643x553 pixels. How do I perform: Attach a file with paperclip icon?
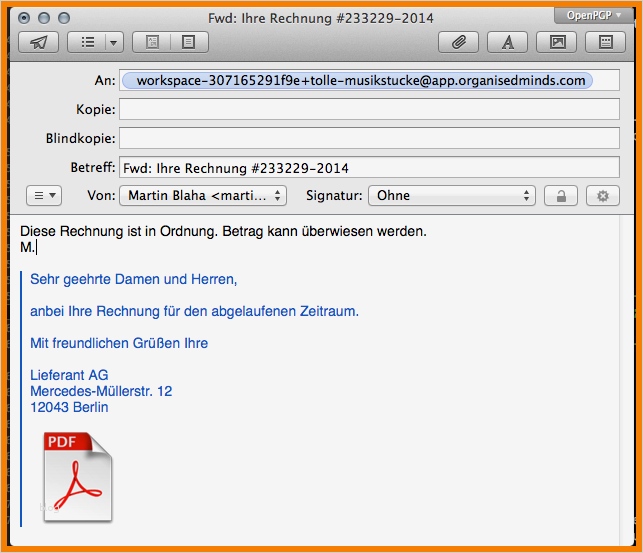point(458,42)
